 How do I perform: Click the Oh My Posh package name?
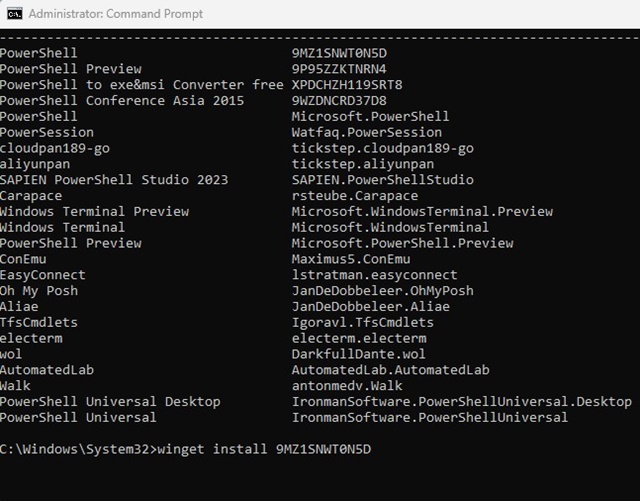[x=39, y=291]
